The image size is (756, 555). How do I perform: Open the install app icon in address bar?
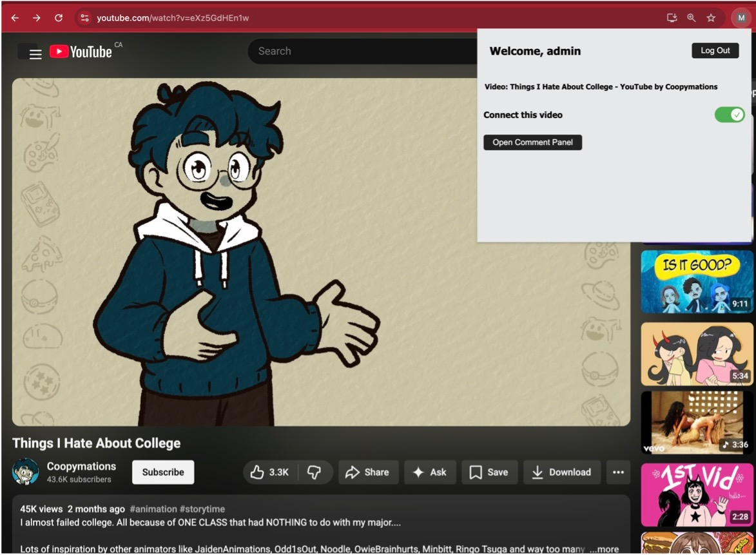672,18
